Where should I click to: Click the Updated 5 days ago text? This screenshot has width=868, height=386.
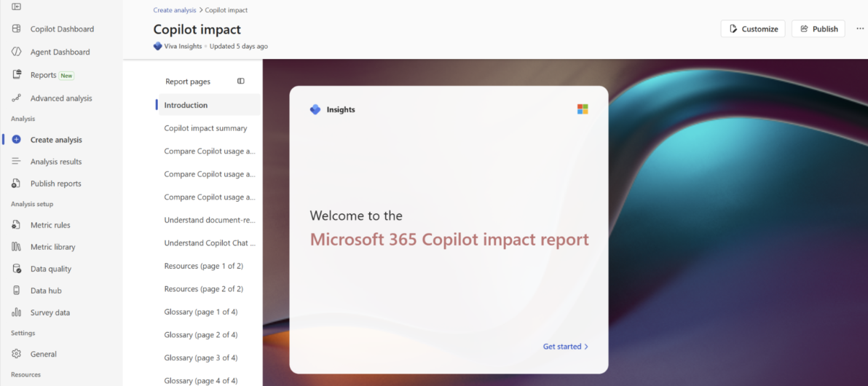point(239,47)
